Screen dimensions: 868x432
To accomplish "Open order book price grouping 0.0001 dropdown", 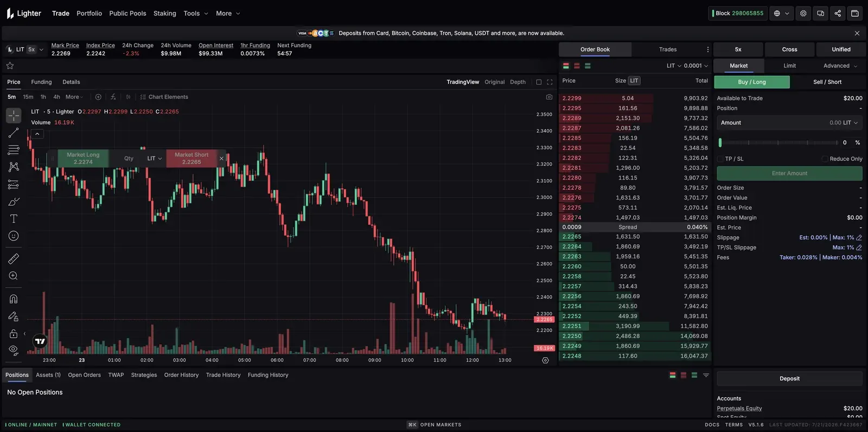I will pyautogui.click(x=696, y=66).
